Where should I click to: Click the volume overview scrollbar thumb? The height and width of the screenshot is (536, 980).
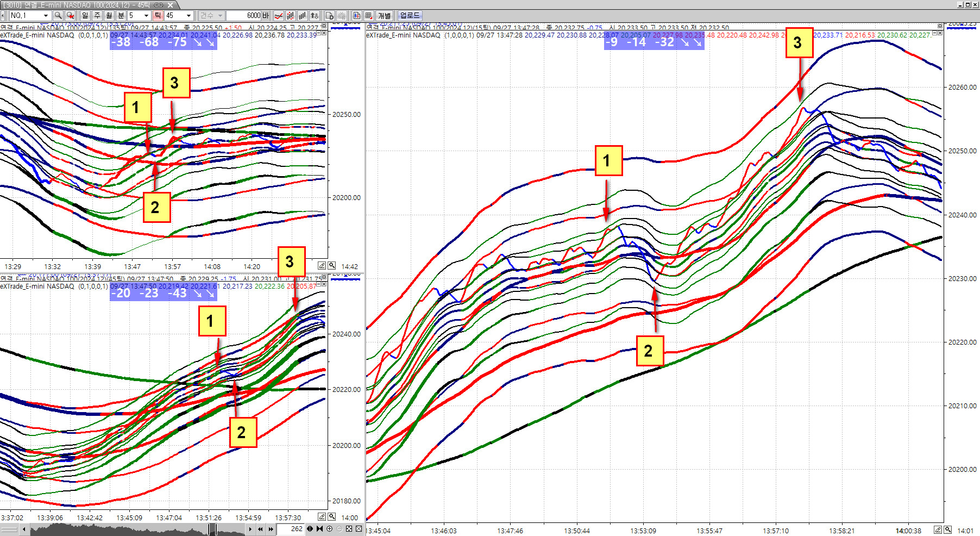(x=213, y=529)
